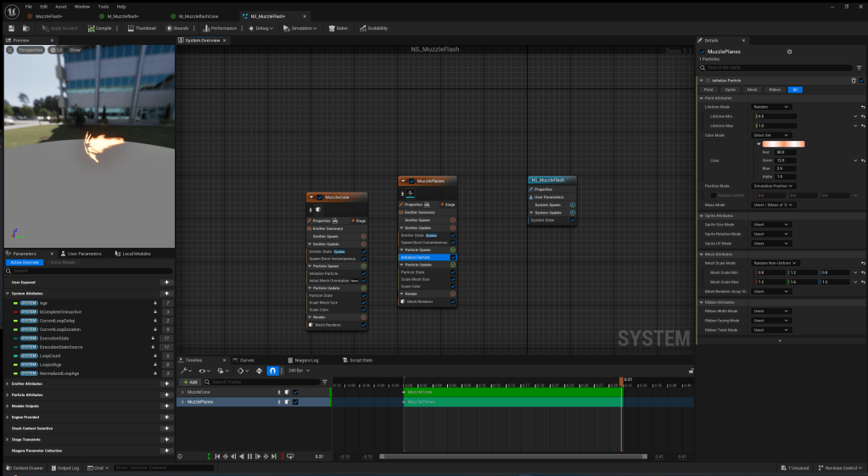Click the Color gradient swatch in Details
This screenshot has width=868, height=476.
(x=784, y=143)
